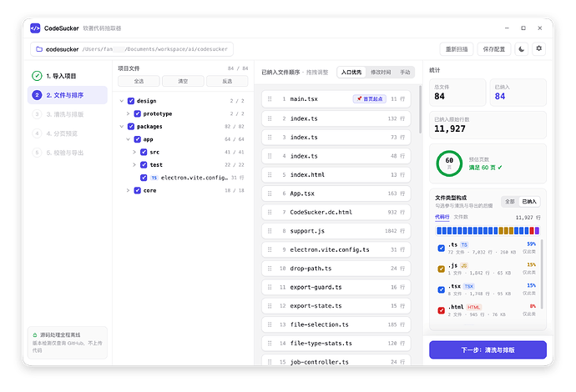Uncheck the test folder checkbox
This screenshot has width=576, height=392.
click(x=144, y=165)
